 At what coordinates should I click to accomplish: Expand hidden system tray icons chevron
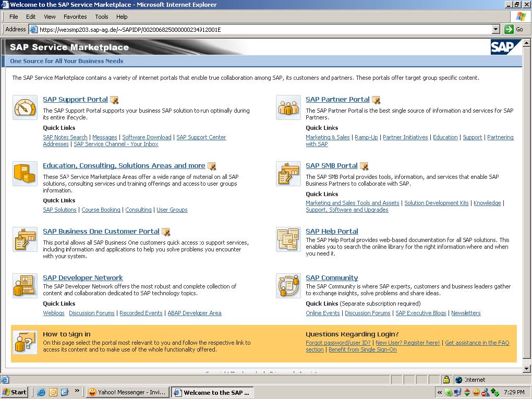point(440,393)
